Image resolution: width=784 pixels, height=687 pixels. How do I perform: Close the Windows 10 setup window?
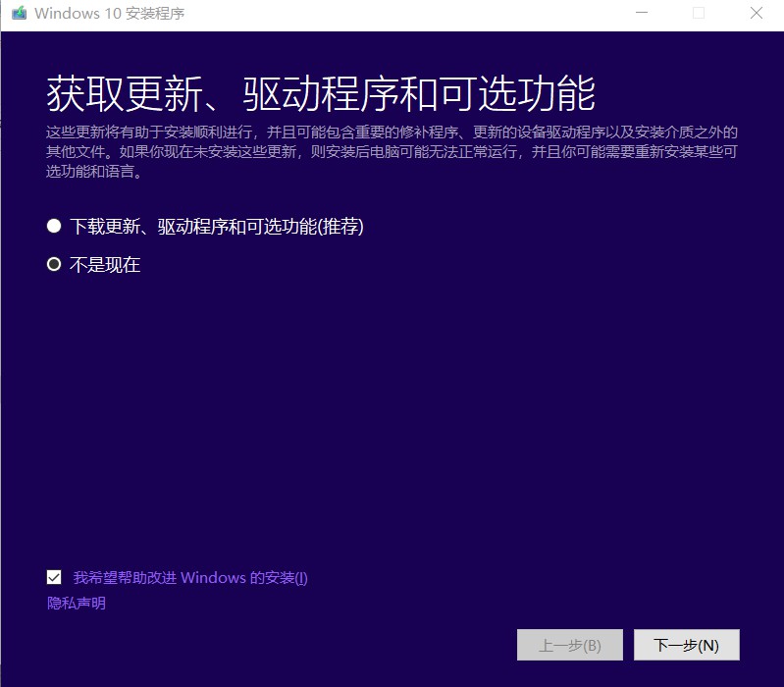click(756, 13)
